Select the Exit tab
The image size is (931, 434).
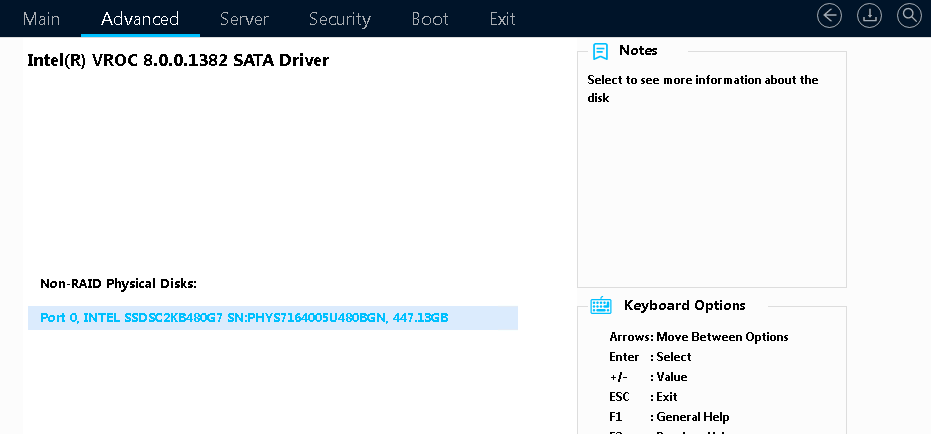pyautogui.click(x=502, y=18)
